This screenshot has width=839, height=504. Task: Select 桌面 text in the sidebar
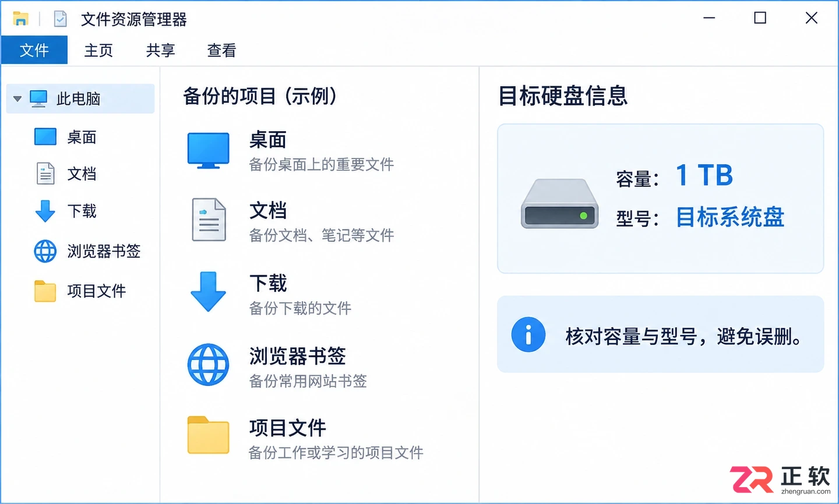(x=82, y=138)
